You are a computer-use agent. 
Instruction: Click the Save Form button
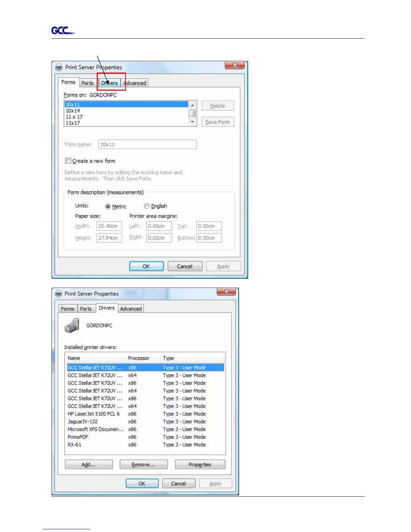tap(218, 122)
